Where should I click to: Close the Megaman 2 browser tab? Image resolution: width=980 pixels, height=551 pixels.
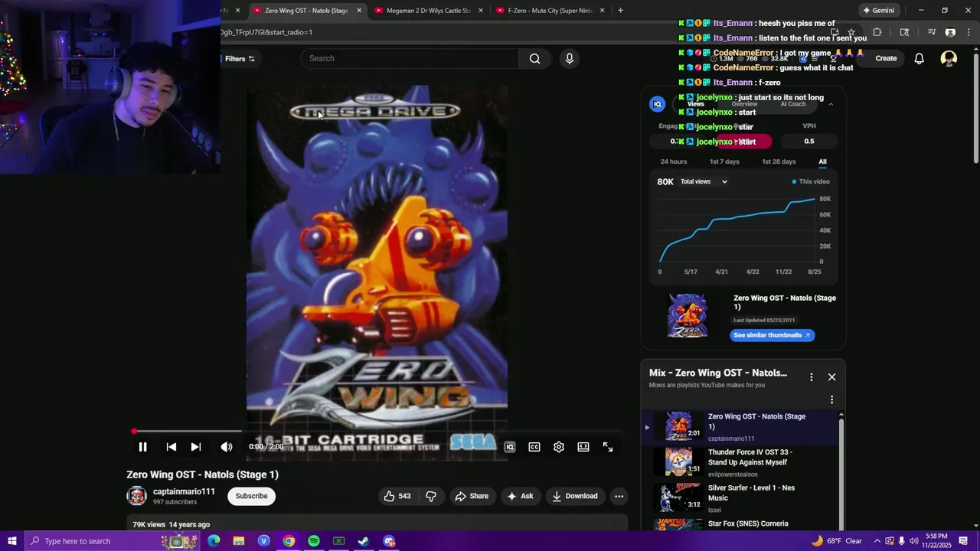(481, 10)
